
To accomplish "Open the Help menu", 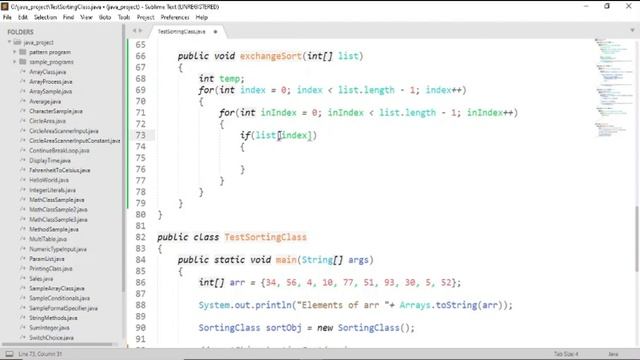I will pos(202,18).
